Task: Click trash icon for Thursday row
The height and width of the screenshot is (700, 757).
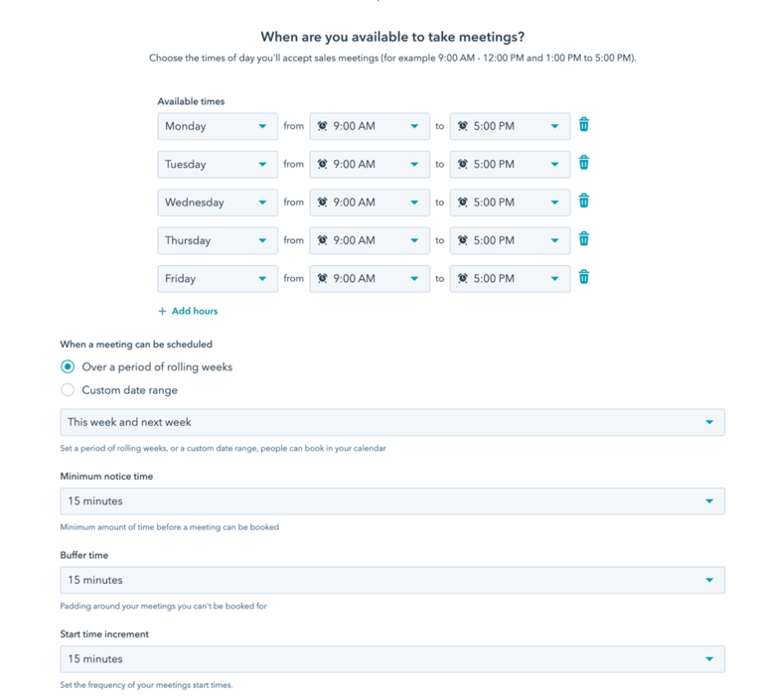Action: click(584, 239)
